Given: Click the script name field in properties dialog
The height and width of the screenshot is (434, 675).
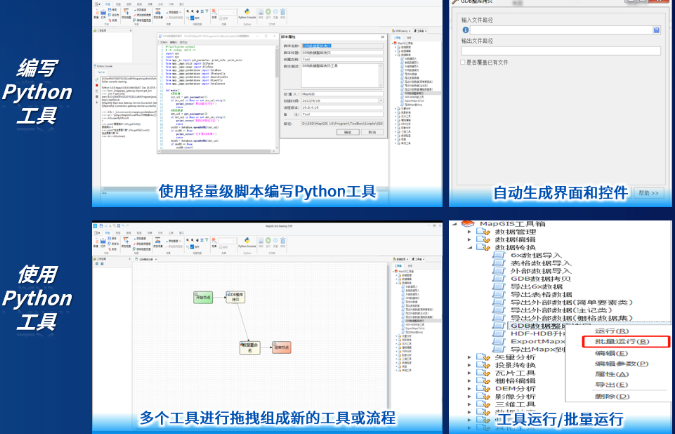Looking at the screenshot, I should (x=342, y=46).
